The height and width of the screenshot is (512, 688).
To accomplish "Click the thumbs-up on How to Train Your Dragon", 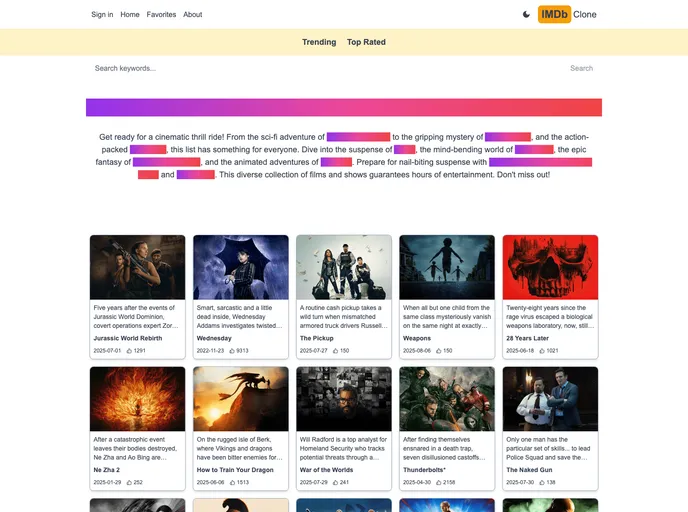I will (233, 482).
